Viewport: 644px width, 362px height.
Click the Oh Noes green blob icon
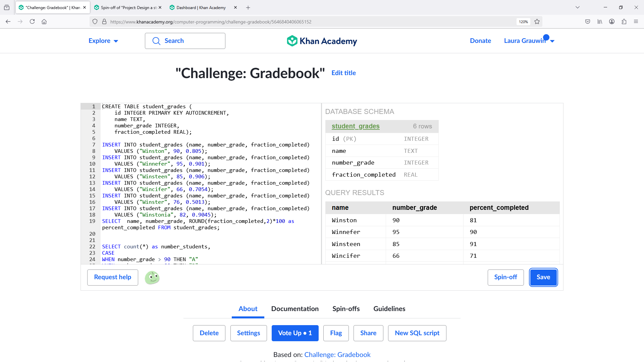[152, 278]
